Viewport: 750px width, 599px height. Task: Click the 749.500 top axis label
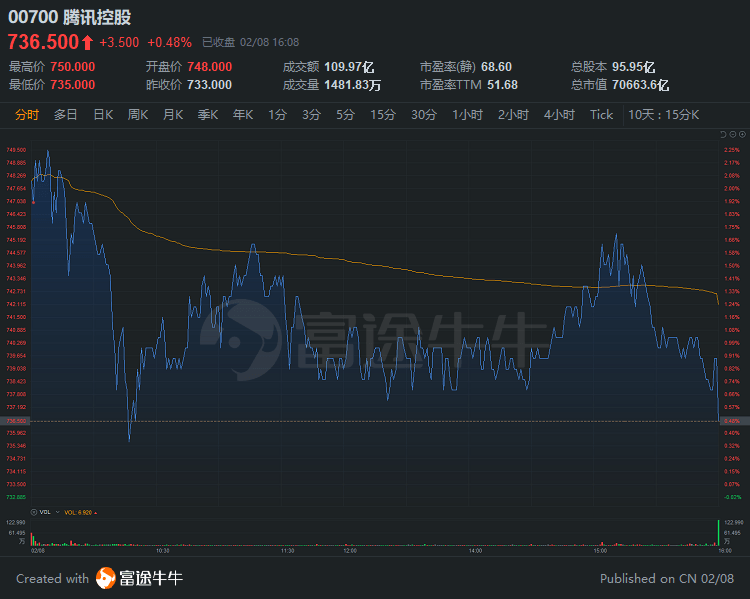[x=16, y=150]
